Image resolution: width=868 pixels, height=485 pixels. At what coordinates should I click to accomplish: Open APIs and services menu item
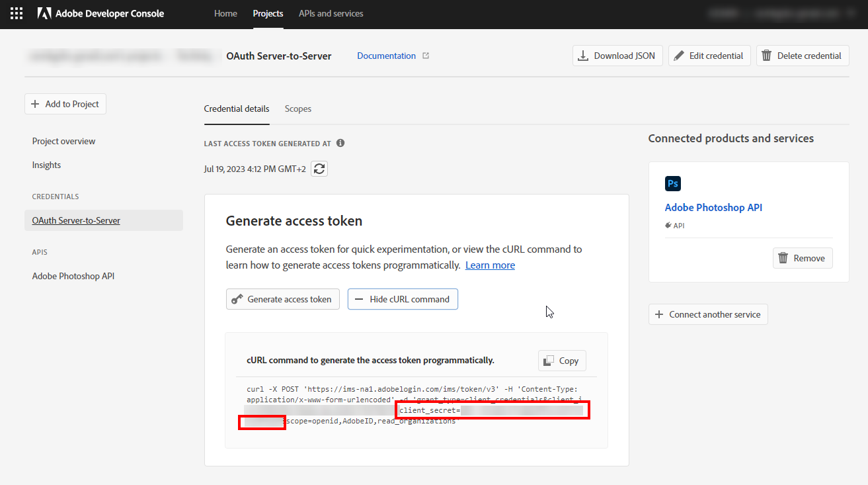331,13
